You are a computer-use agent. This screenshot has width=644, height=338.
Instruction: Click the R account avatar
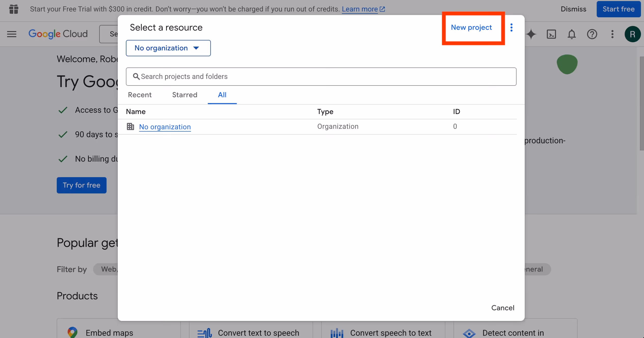(x=632, y=34)
